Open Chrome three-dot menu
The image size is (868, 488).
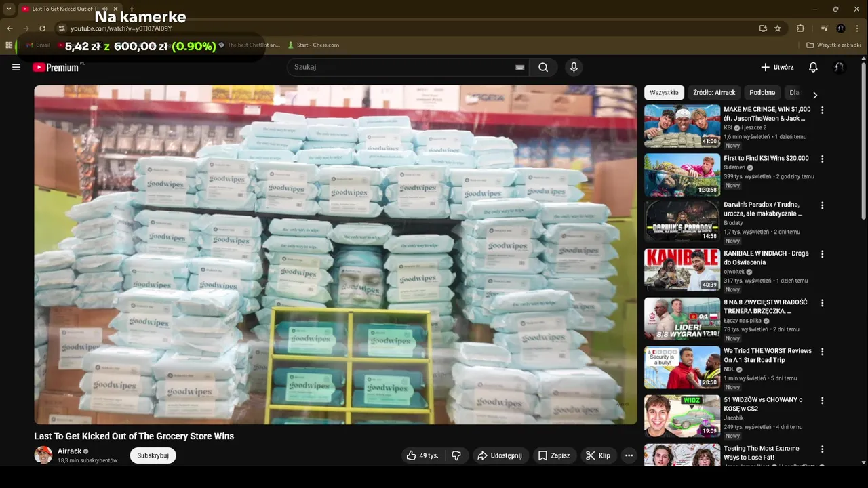tap(858, 28)
